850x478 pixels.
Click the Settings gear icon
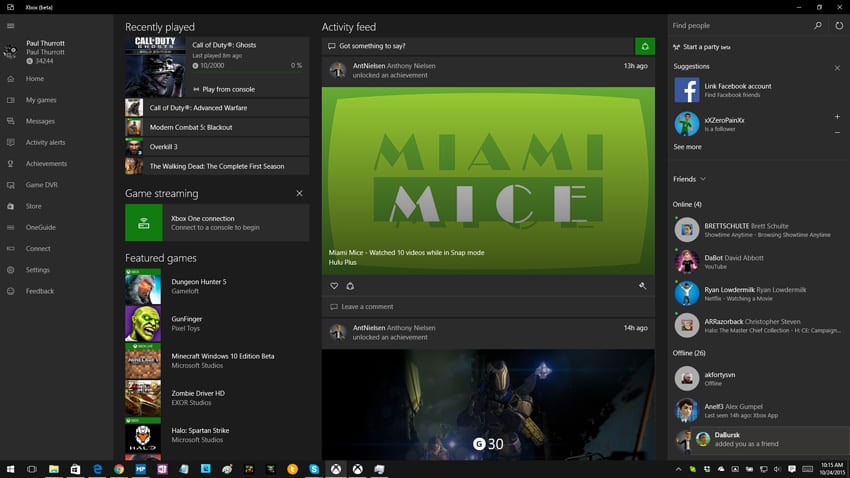point(11,269)
